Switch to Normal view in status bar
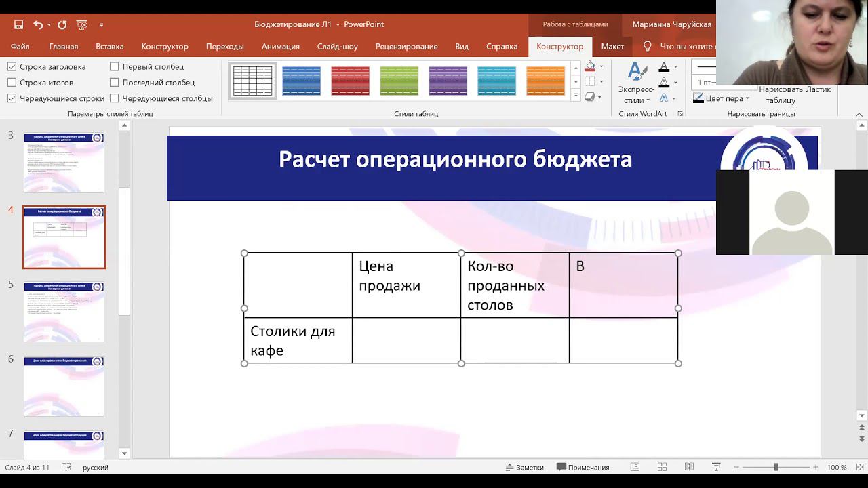Image resolution: width=868 pixels, height=488 pixels. (635, 467)
